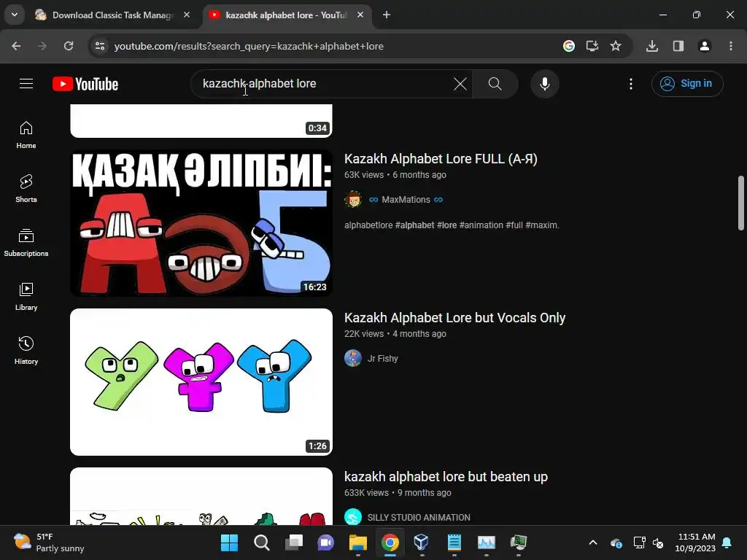Open clock and date 11:51 AM
This screenshot has height=560, width=747.
[x=695, y=542]
